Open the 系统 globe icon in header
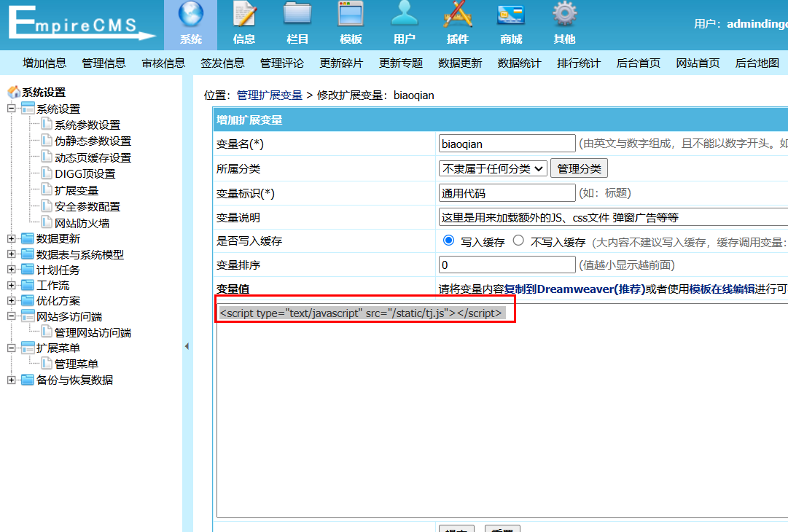Image resolution: width=788 pixels, height=532 pixels. point(191,16)
